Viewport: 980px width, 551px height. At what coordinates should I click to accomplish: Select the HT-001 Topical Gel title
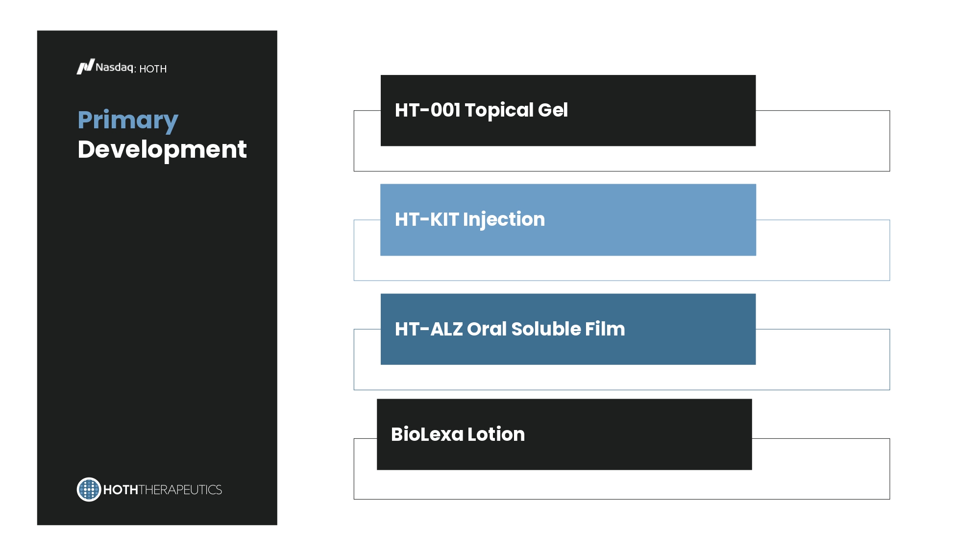[481, 110]
